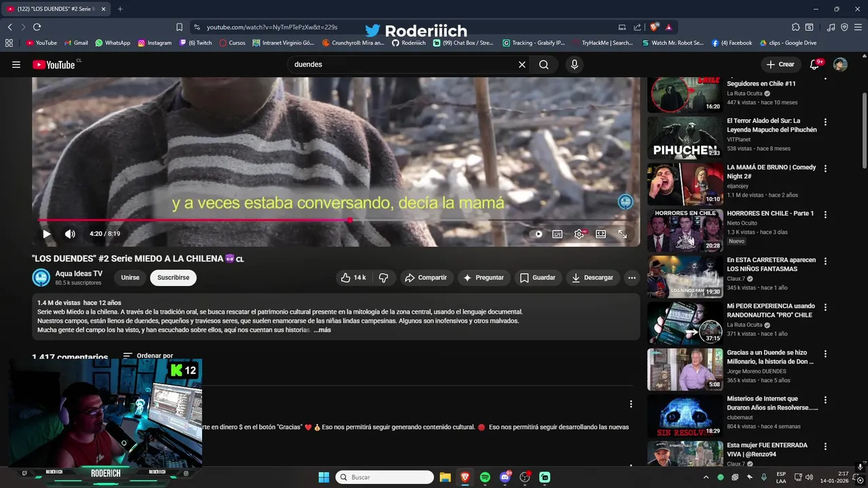The image size is (868, 488).
Task: Open options for LA MAMÁ DE BRUNO
Action: [825, 168]
